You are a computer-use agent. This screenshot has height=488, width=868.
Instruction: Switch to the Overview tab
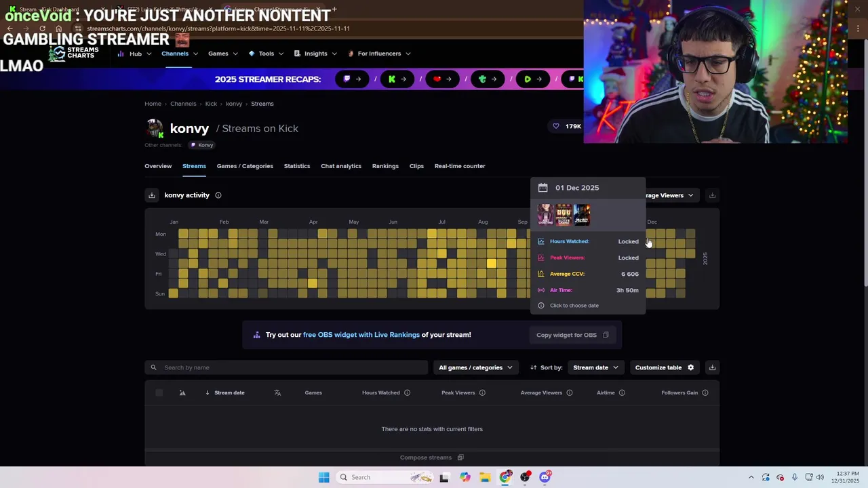(x=158, y=166)
